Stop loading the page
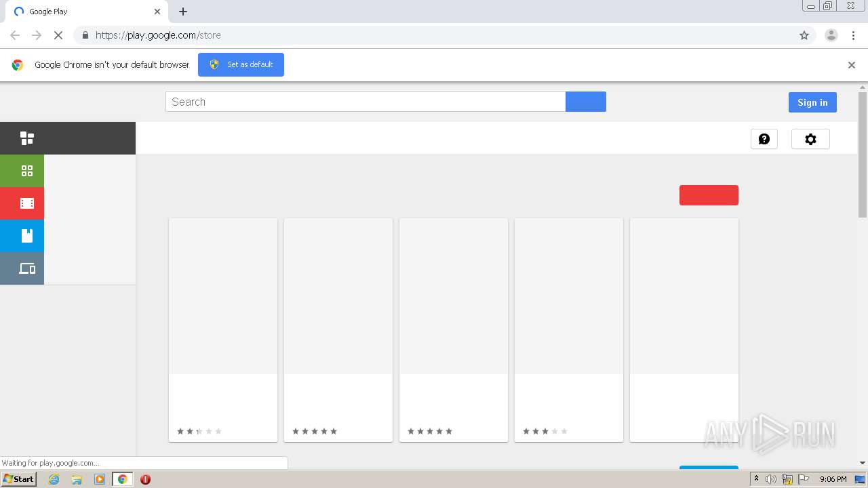The image size is (868, 488). (58, 35)
